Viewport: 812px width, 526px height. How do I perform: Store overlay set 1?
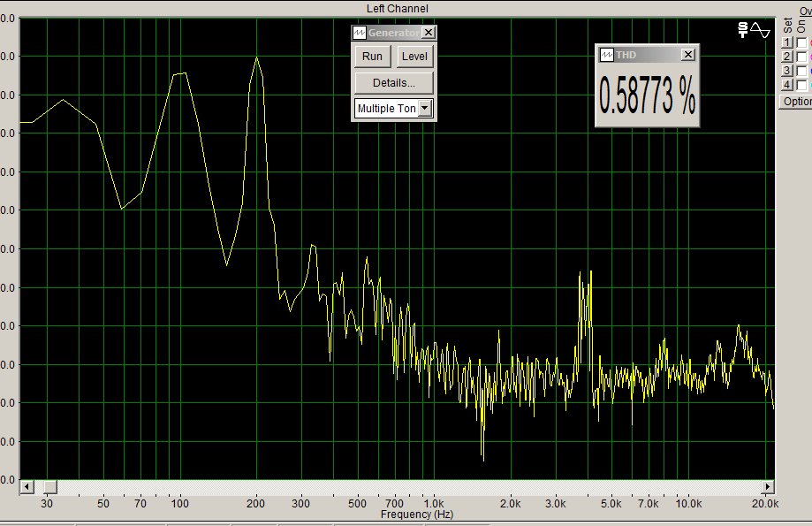[x=787, y=42]
